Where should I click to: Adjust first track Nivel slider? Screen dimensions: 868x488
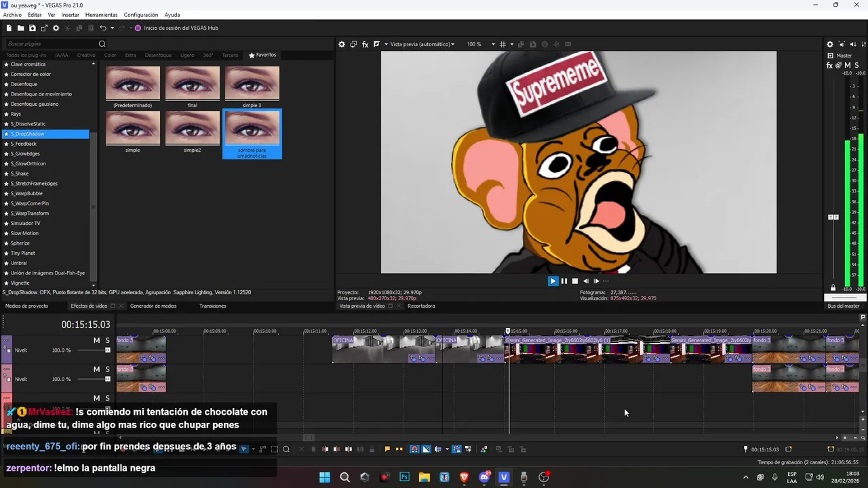[107, 350]
